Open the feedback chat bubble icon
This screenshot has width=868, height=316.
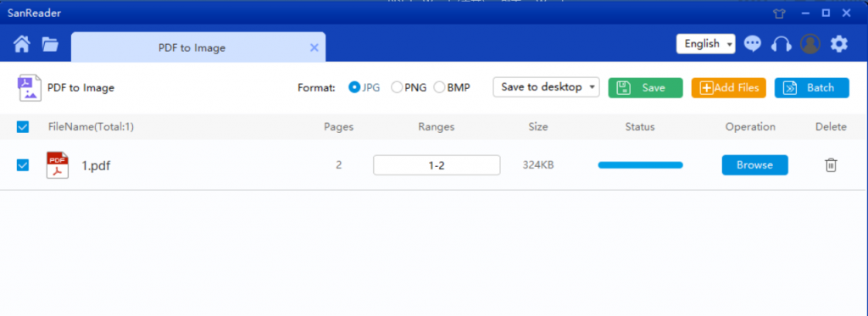[753, 44]
